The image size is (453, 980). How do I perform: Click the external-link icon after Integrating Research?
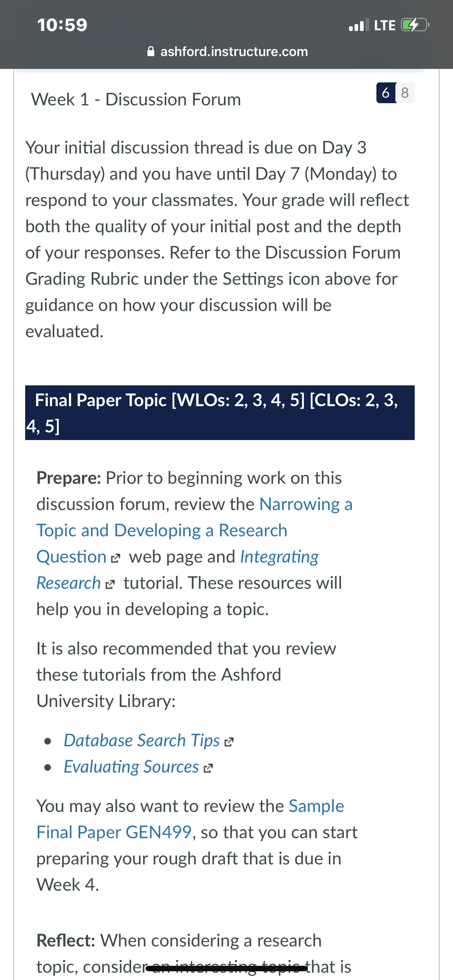click(110, 584)
